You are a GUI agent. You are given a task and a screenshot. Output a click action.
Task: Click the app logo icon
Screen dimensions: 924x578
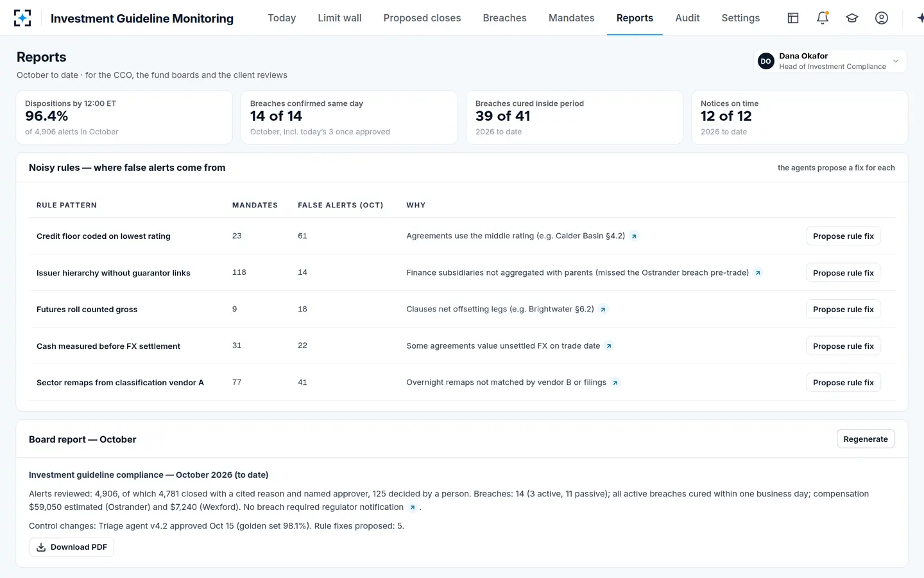click(22, 18)
